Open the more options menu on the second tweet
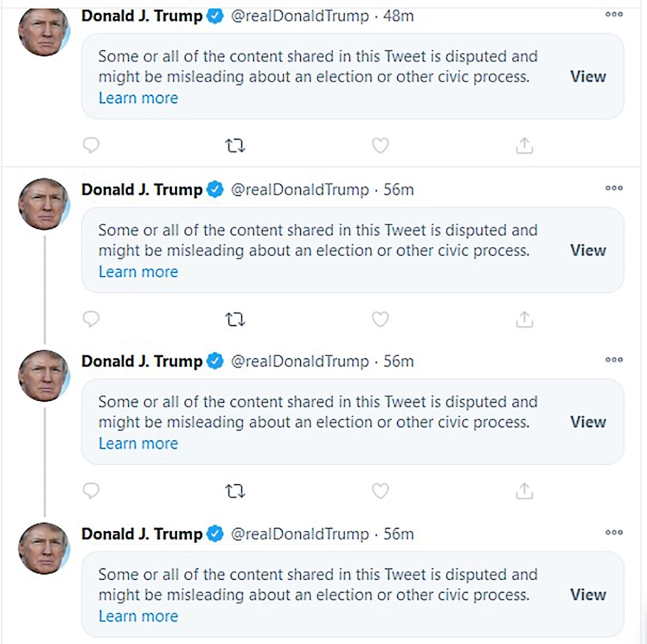 [x=613, y=188]
